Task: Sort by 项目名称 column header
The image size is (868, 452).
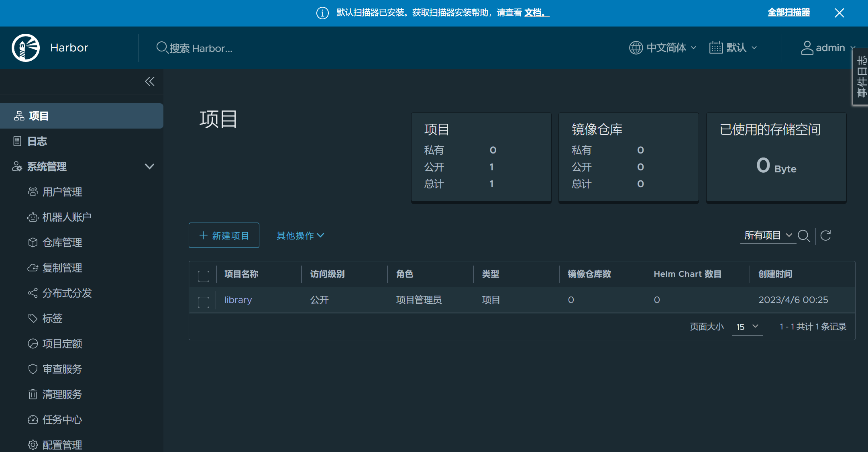Action: click(x=241, y=274)
